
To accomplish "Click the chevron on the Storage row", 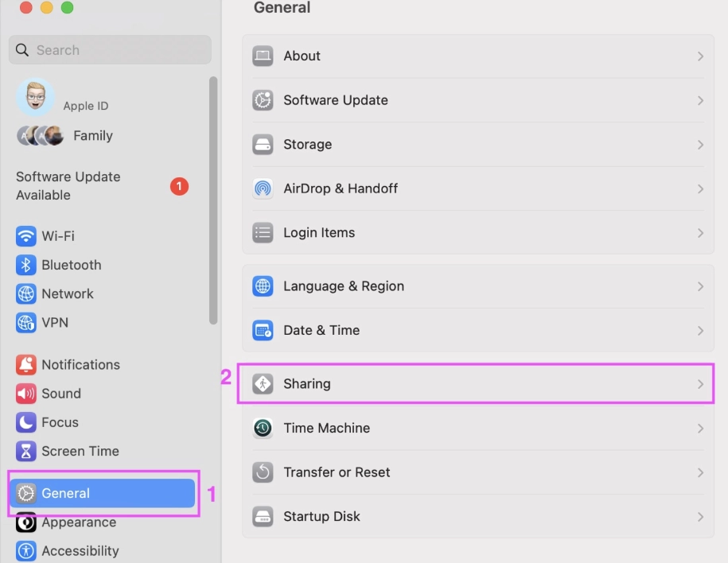I will coord(700,145).
